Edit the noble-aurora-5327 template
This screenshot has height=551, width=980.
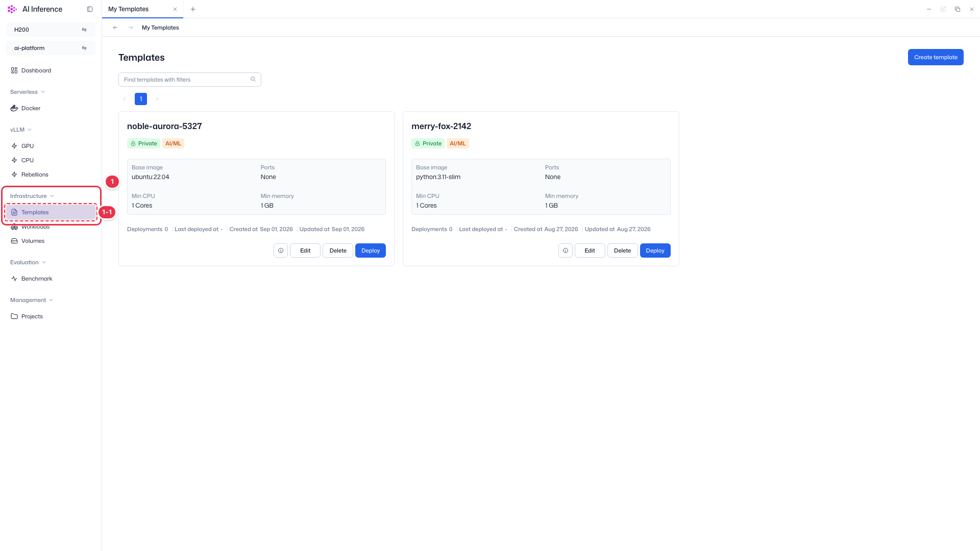click(x=305, y=251)
